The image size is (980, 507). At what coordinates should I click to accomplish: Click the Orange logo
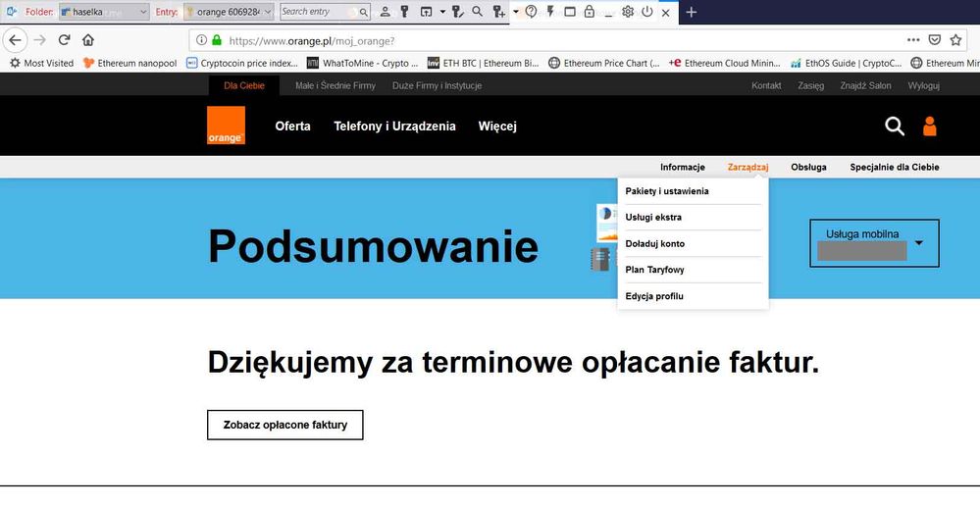click(x=227, y=126)
